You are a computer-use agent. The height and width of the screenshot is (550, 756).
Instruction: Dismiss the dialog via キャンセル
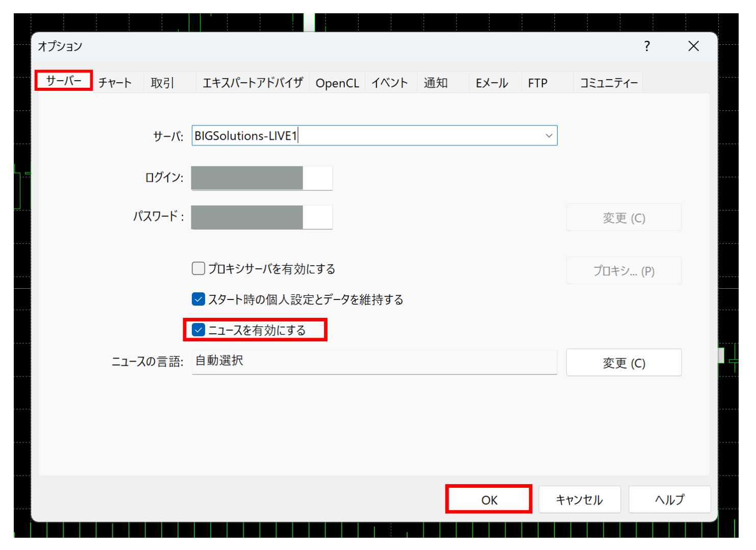pyautogui.click(x=579, y=499)
